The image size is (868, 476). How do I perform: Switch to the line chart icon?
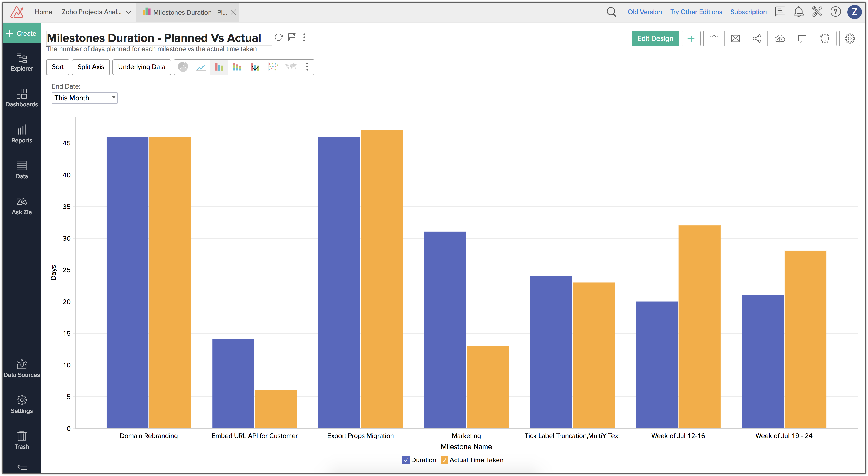click(x=201, y=67)
